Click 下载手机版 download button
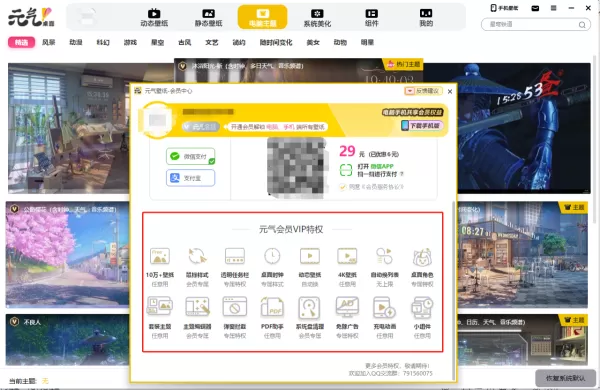Viewport: 600px width, 390px height. [422, 126]
